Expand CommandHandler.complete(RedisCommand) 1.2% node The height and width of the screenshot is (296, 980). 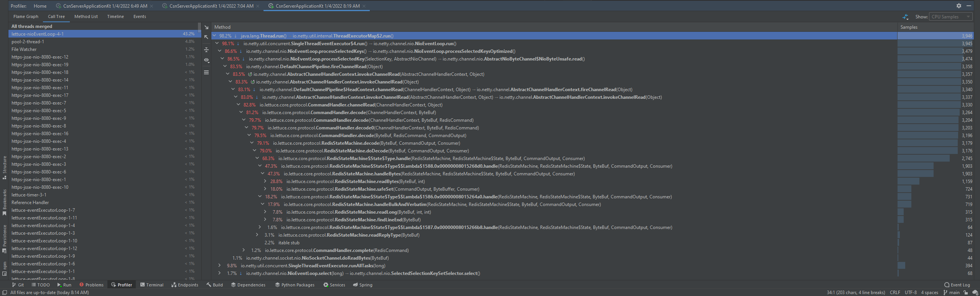(x=244, y=250)
